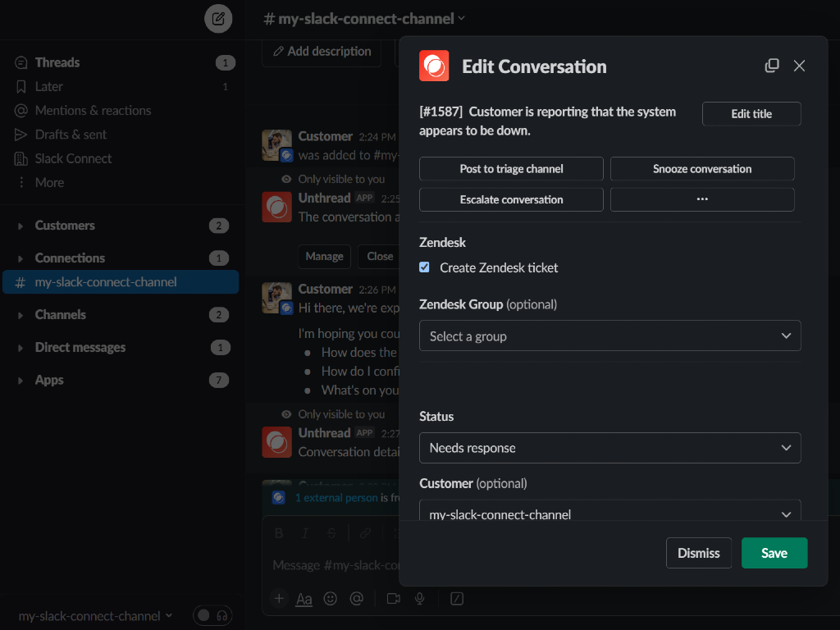This screenshot has width=840, height=630.
Task: Click the slash shortcuts icon
Action: tap(457, 599)
